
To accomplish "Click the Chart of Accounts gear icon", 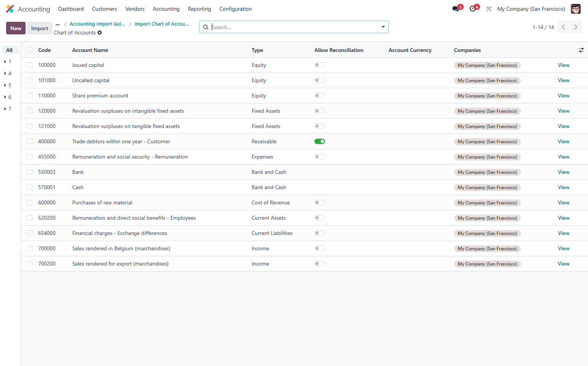I will click(x=100, y=32).
